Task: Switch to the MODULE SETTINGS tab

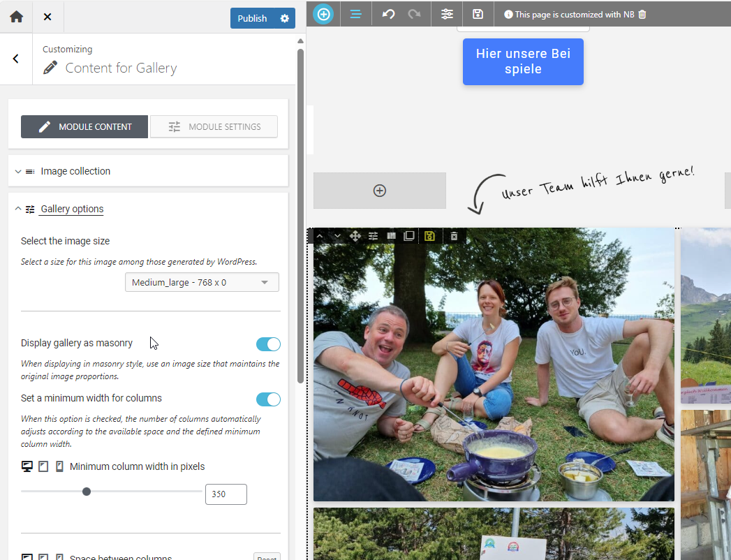Action: [214, 127]
